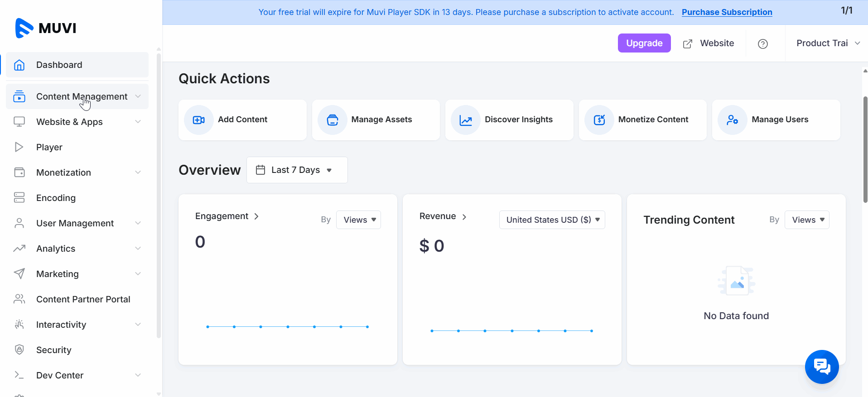
Task: Select Encoding in the sidebar
Action: [56, 198]
